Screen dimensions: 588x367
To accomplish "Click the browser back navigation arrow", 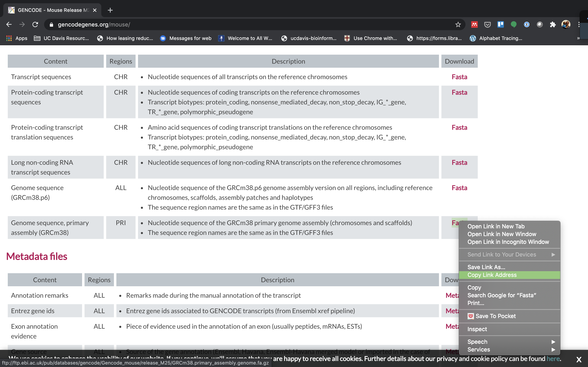I will tap(9, 24).
